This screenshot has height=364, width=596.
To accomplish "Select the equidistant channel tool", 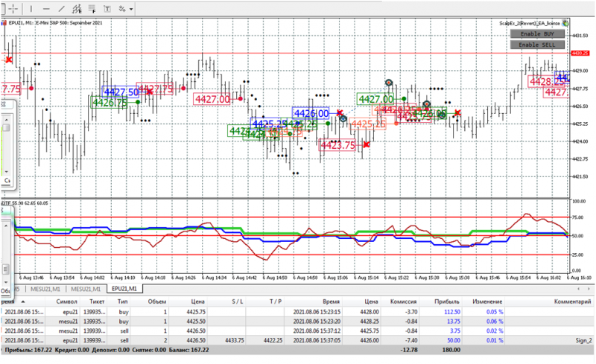I will point(77,8).
